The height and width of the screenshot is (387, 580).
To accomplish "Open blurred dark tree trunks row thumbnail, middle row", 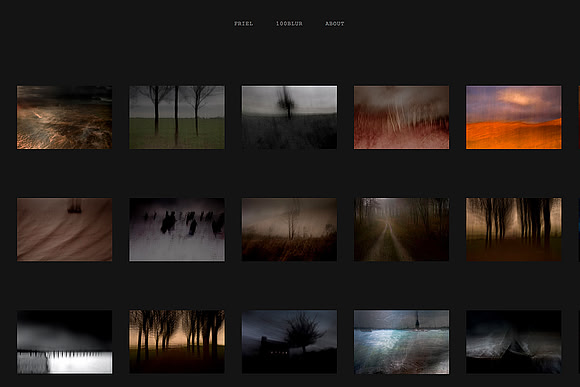I will [x=513, y=230].
